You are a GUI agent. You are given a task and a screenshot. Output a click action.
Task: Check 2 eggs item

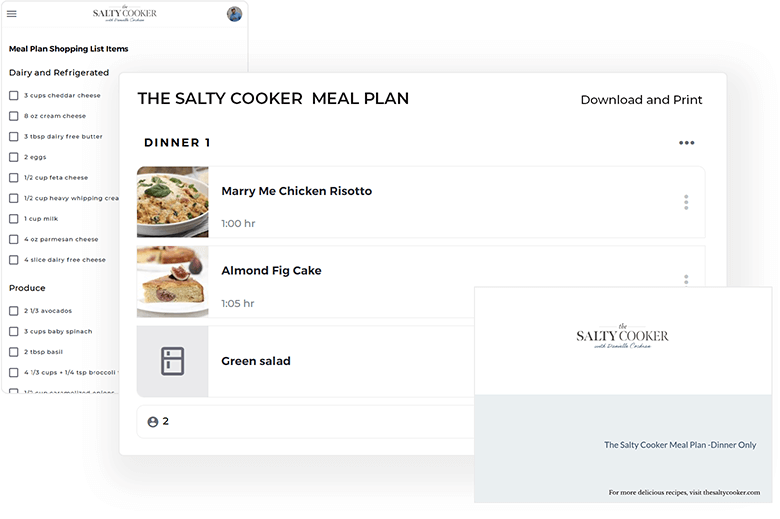pyautogui.click(x=14, y=157)
